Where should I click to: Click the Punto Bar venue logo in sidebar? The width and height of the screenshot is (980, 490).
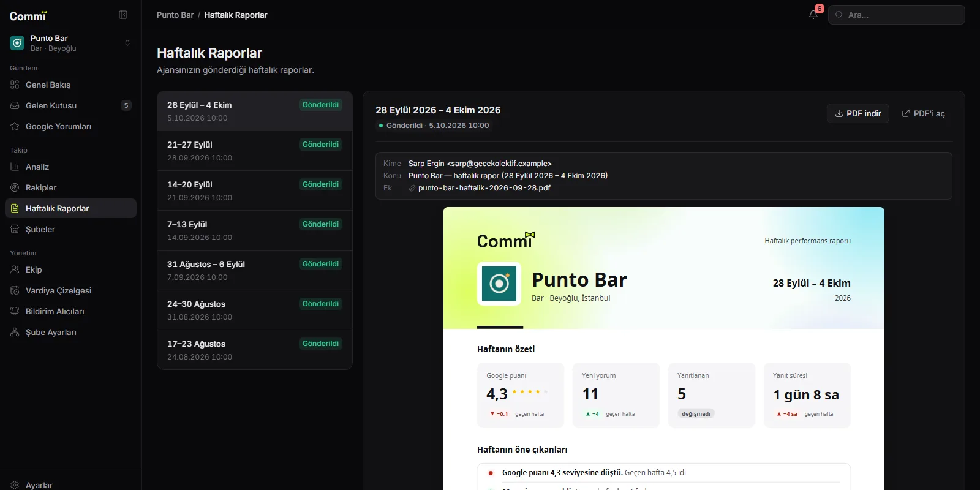pyautogui.click(x=17, y=43)
